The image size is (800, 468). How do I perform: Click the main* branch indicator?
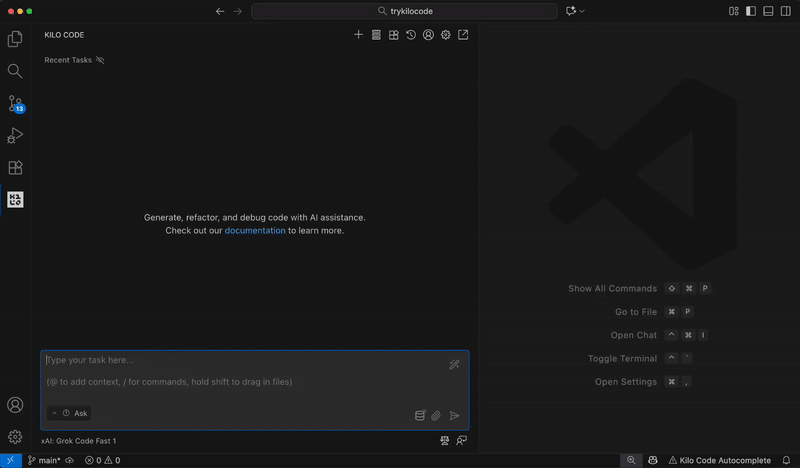(x=44, y=460)
